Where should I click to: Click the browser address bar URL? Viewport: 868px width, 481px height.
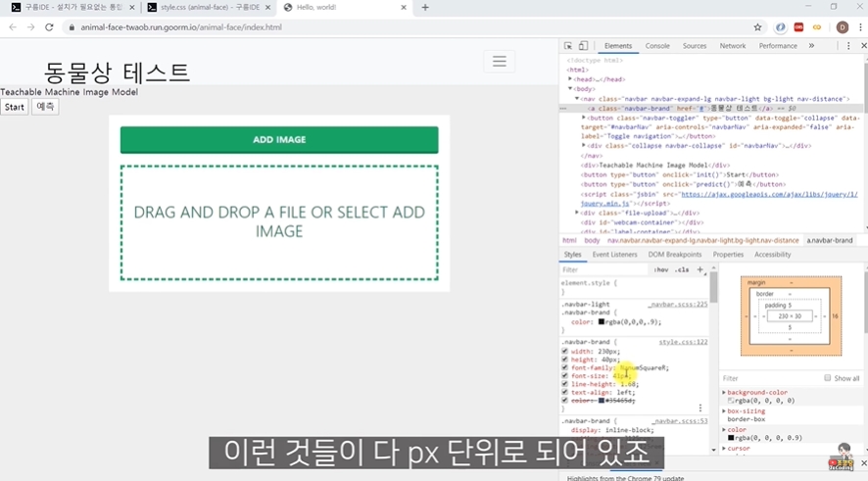tap(181, 27)
